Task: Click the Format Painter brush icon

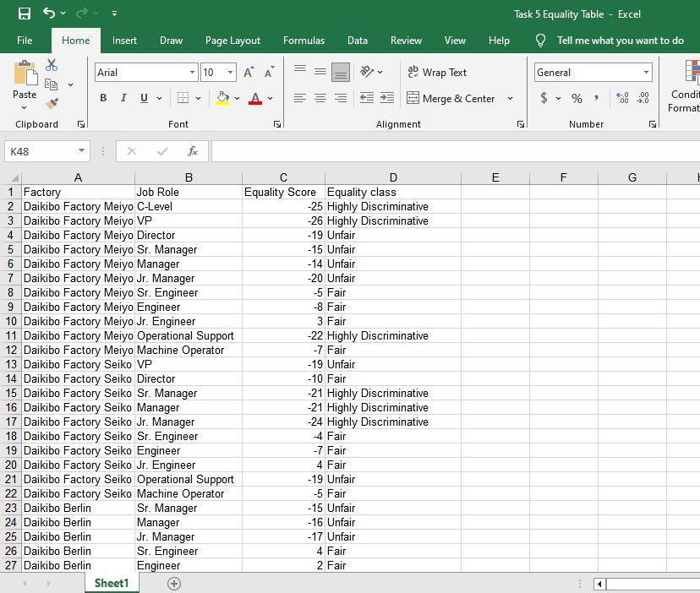Action: coord(52,104)
